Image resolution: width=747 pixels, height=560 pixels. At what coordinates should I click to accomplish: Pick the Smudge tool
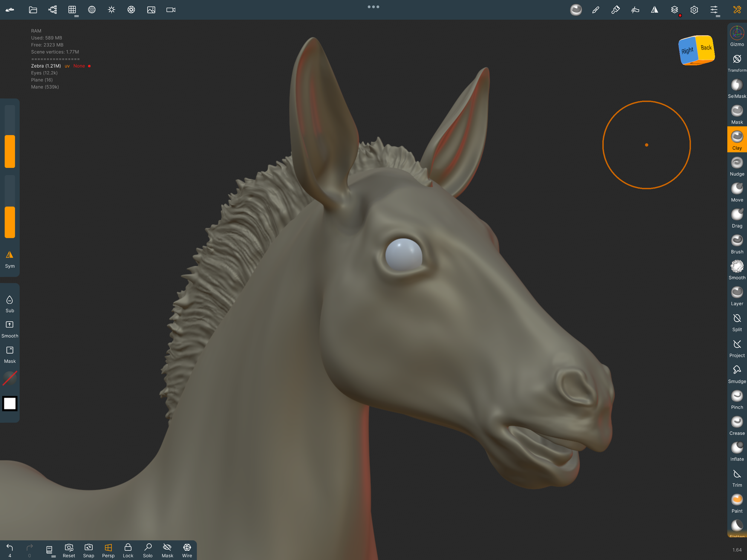737,374
